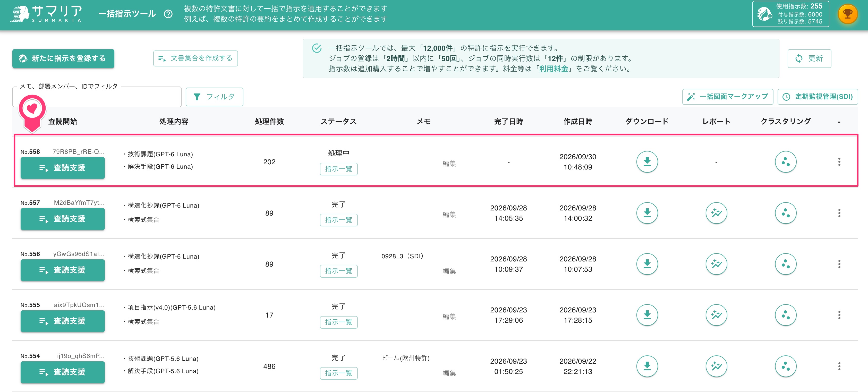Screen dimensions: 868x392
Task: Open 定期監視管理(SDI)
Action: point(818,97)
